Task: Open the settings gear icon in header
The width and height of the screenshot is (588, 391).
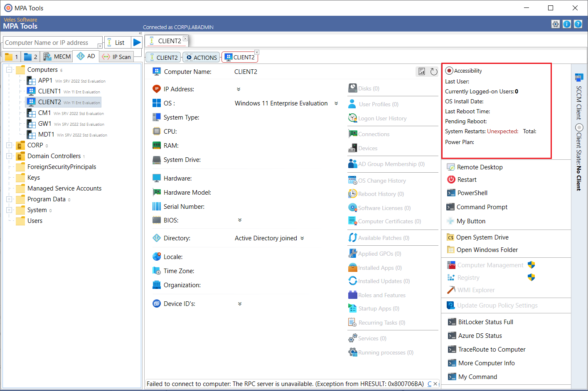Action: tap(556, 24)
